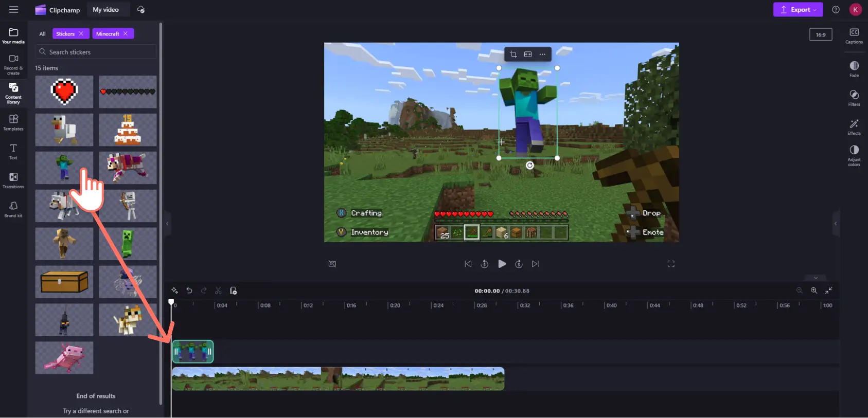Viewport: 868px width, 418px height.
Task: Split clip with the scissors tool
Action: (218, 291)
